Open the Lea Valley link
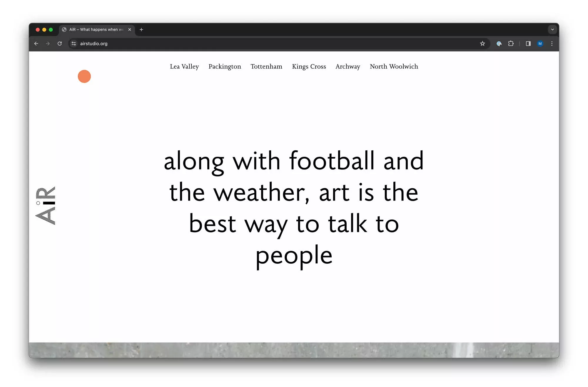 (x=184, y=67)
